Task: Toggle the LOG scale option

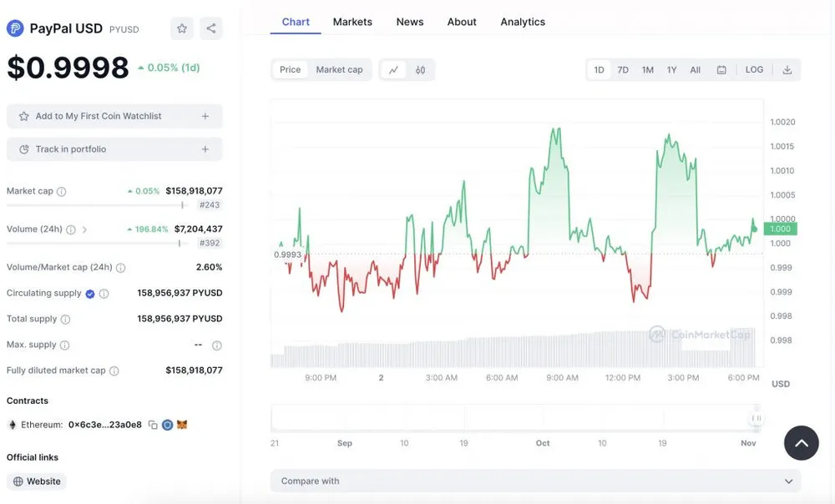Action: 754,70
